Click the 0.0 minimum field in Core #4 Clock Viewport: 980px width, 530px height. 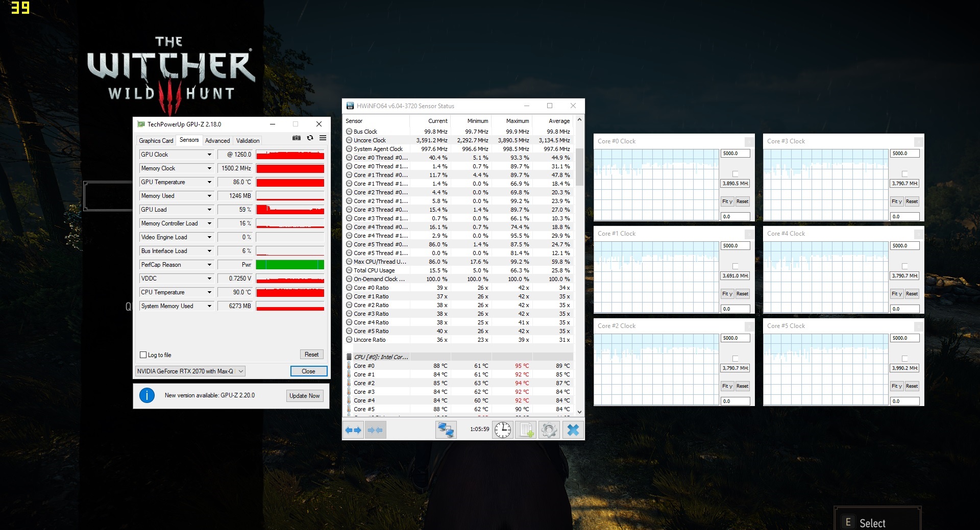pos(905,309)
